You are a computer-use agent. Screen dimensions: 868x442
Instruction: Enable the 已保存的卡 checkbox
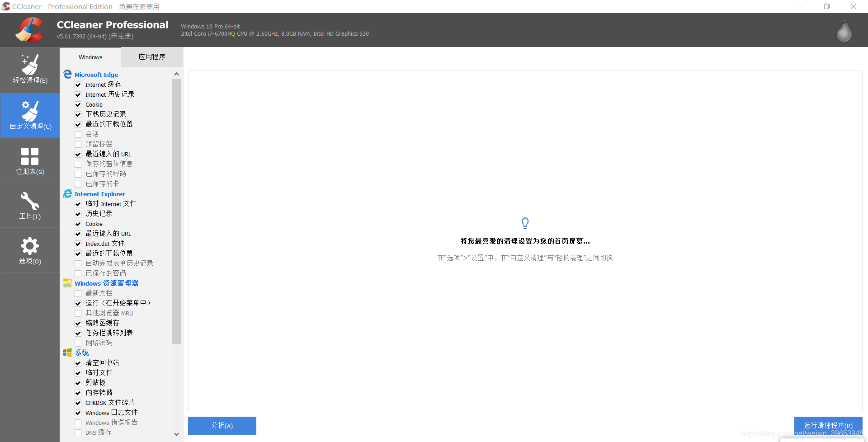(78, 184)
